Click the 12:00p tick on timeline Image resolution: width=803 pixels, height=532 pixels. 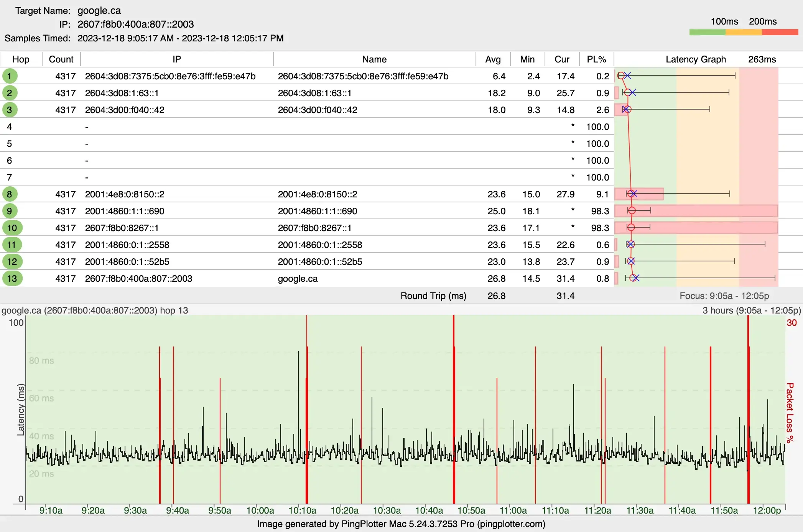pyautogui.click(x=767, y=511)
